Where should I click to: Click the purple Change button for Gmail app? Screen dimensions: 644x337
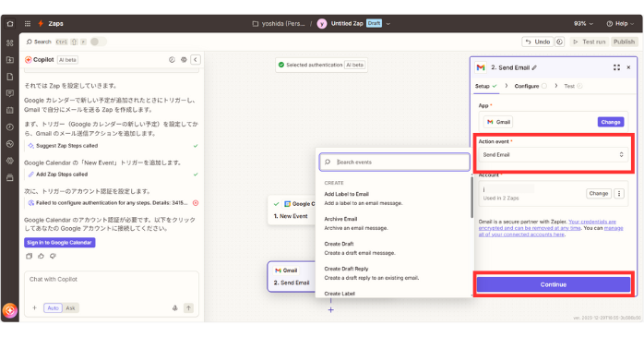coord(610,122)
